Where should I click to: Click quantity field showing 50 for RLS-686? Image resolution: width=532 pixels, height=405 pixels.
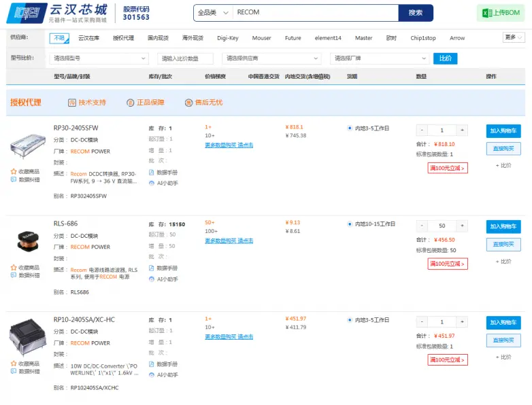point(442,226)
